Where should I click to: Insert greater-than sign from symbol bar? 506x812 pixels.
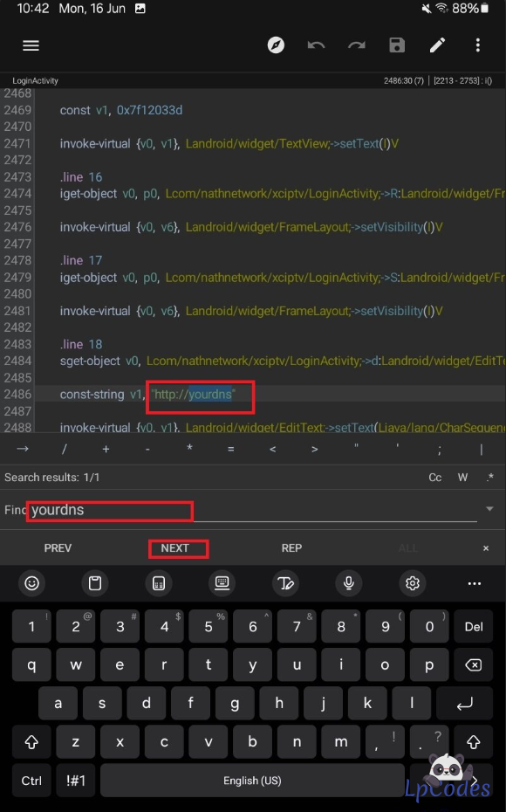[315, 449]
